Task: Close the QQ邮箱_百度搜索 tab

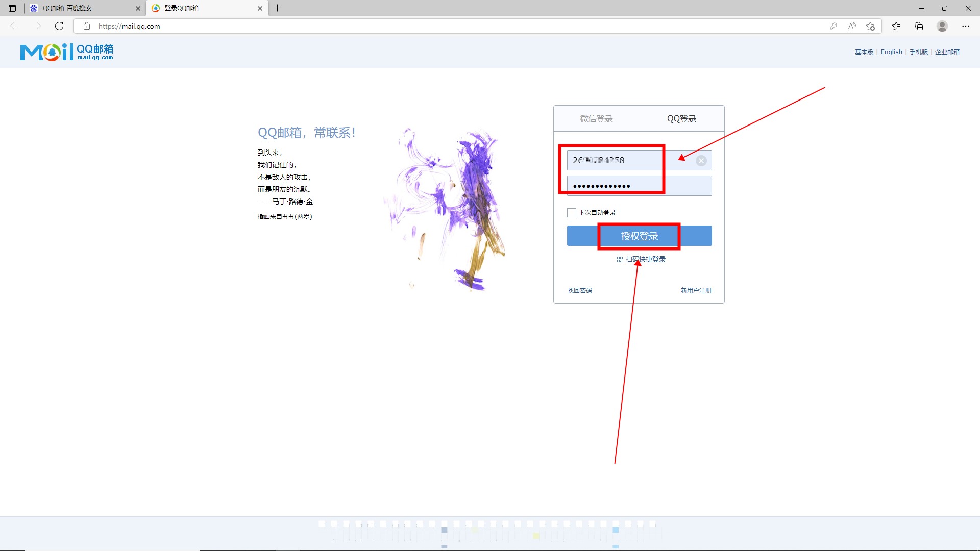Action: pos(138,8)
